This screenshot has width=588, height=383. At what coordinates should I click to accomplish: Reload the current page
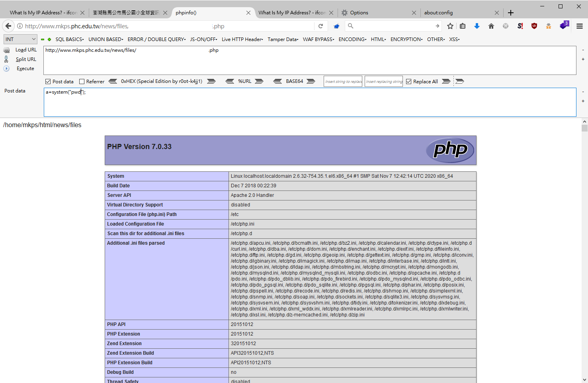point(320,26)
